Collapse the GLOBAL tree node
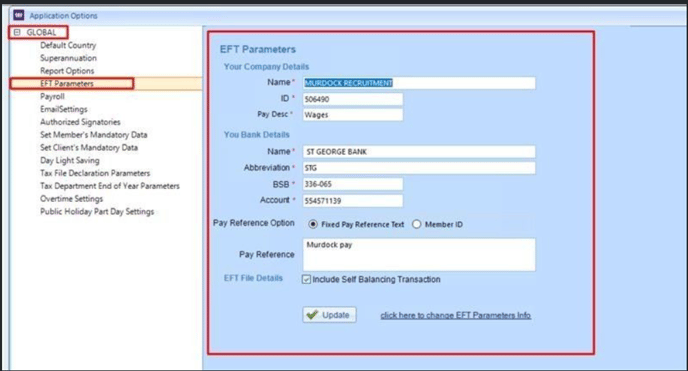This screenshot has height=371, width=688. [17, 32]
